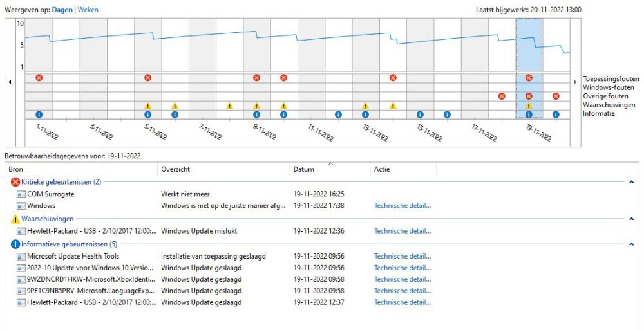Switch chart view to Weken
This screenshot has height=330, width=644.
pos(88,10)
